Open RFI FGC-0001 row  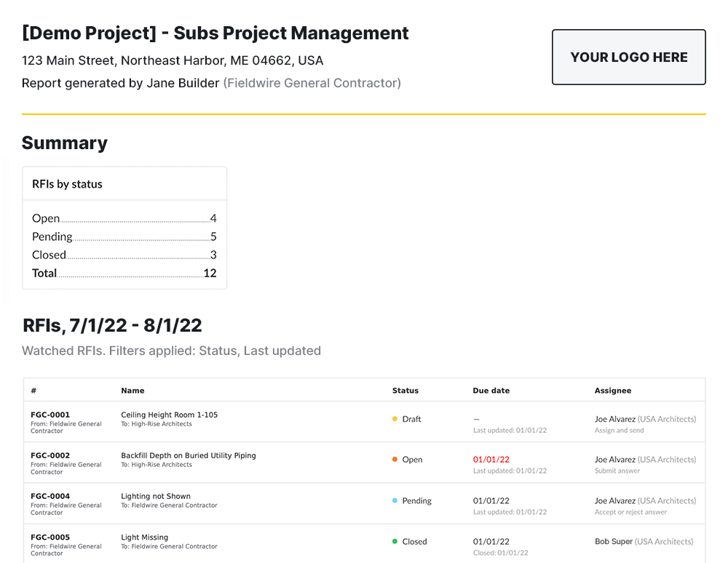[x=50, y=415]
